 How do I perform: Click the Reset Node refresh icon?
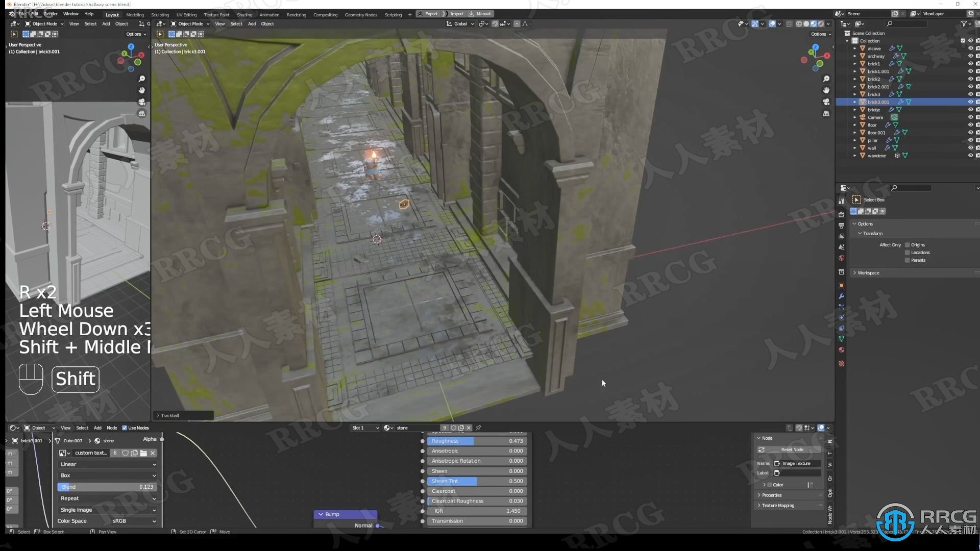[762, 449]
